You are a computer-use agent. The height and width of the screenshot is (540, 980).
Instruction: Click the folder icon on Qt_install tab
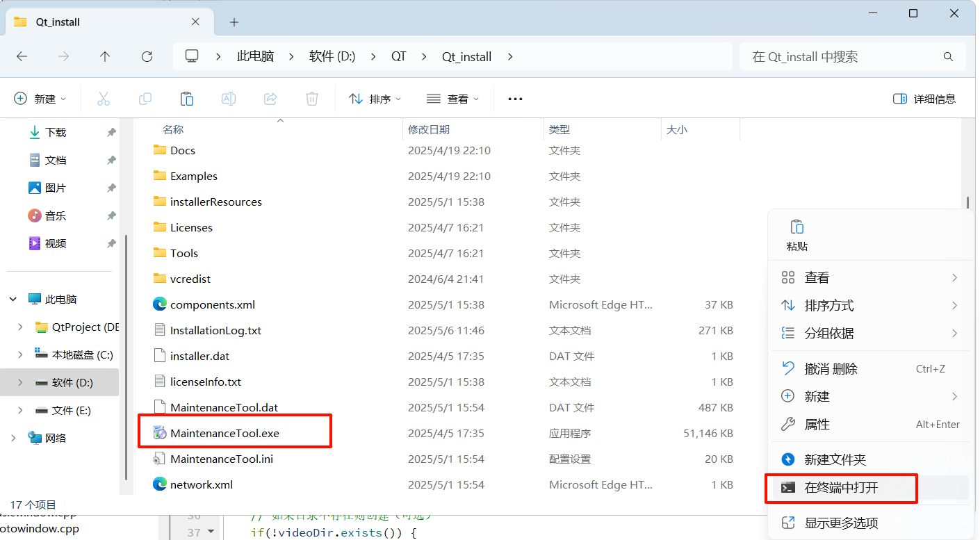coord(20,22)
